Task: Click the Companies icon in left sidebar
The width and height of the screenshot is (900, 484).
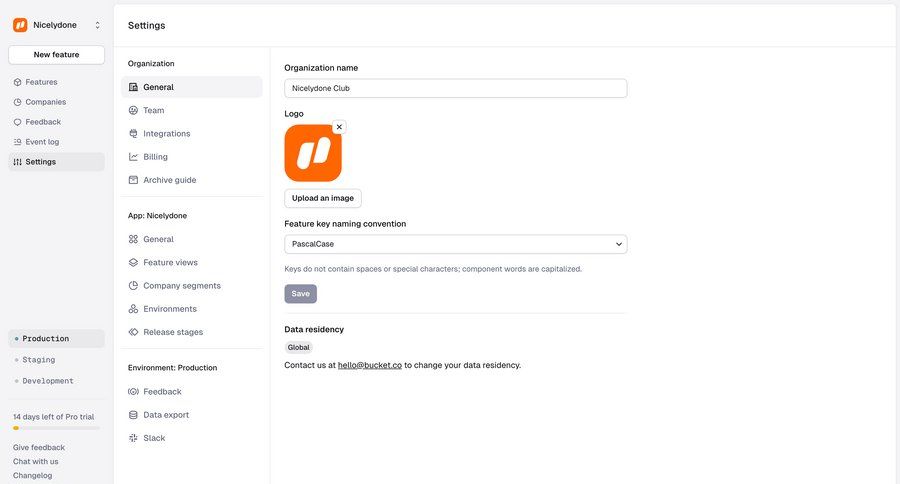Action: [17, 102]
